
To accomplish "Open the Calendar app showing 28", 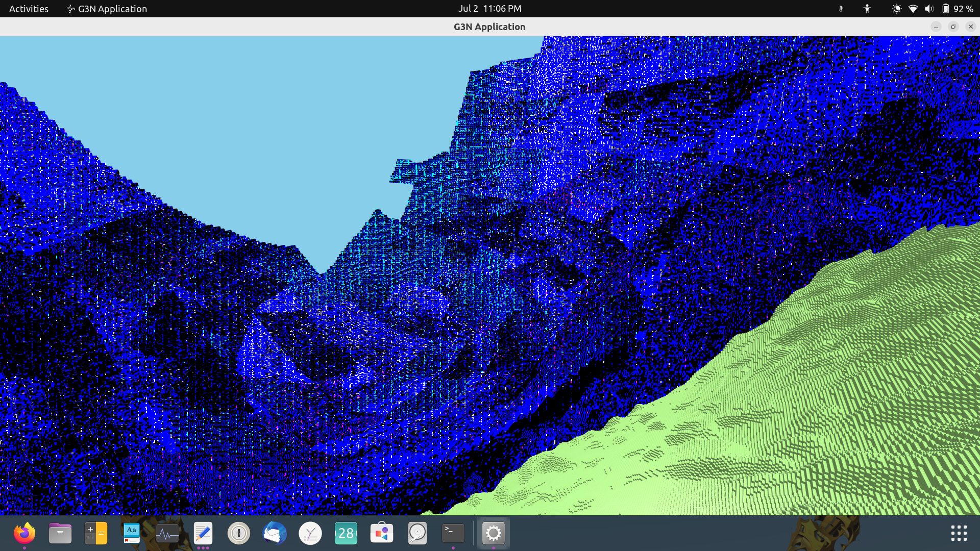I will coord(346,534).
